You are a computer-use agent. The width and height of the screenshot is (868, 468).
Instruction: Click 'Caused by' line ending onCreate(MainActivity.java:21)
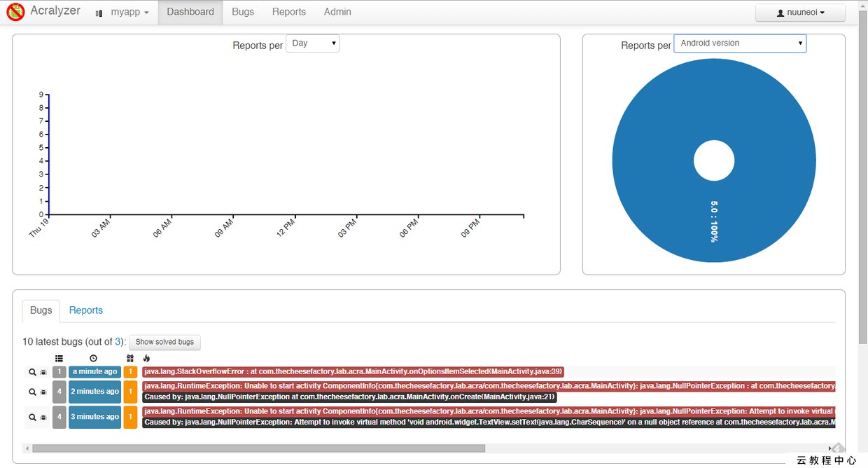click(349, 397)
